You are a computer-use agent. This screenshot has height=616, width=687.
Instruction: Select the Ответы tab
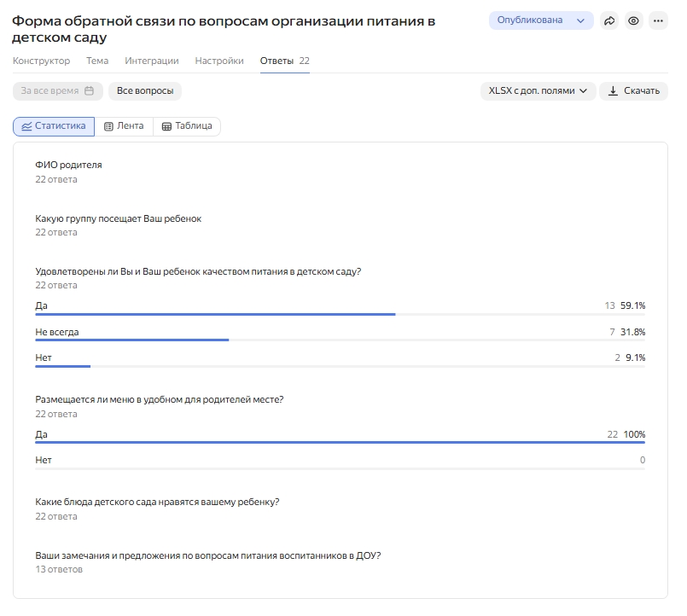coord(275,61)
